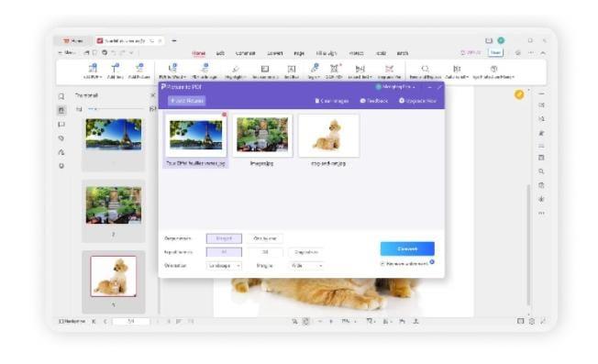Select the Merged output option
This screenshot has height=364, width=598.
(224, 238)
